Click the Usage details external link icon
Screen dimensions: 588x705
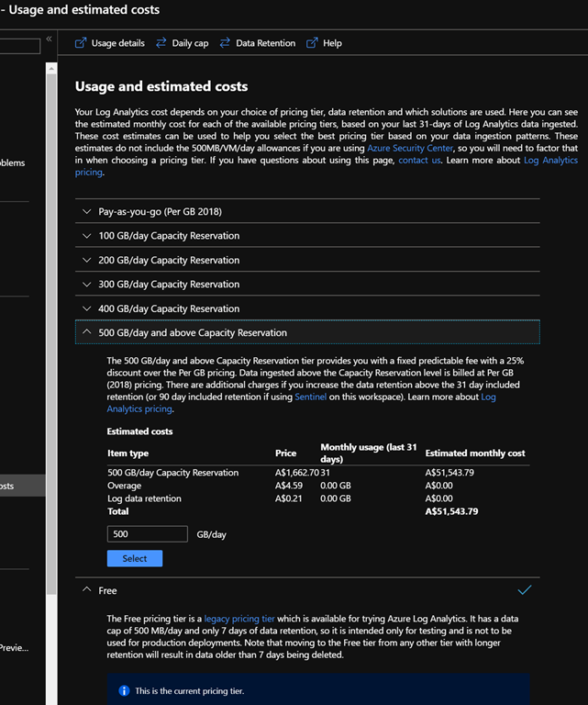(80, 43)
